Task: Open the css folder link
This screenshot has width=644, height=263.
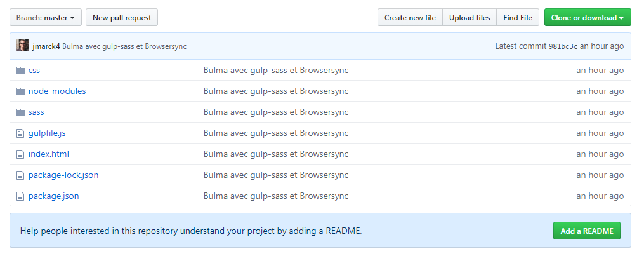Action: click(x=34, y=71)
